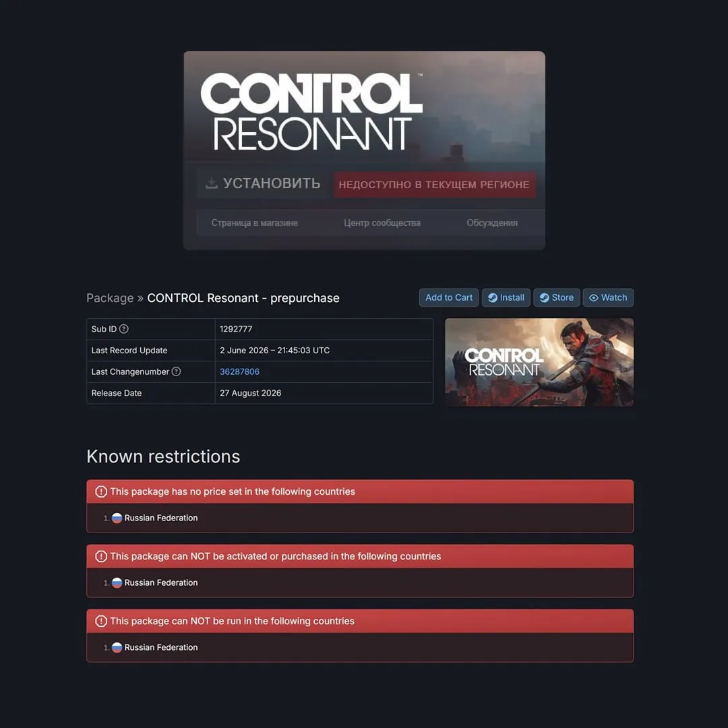Click the help icon next to Last Changenumber
728x728 pixels.
click(x=176, y=371)
